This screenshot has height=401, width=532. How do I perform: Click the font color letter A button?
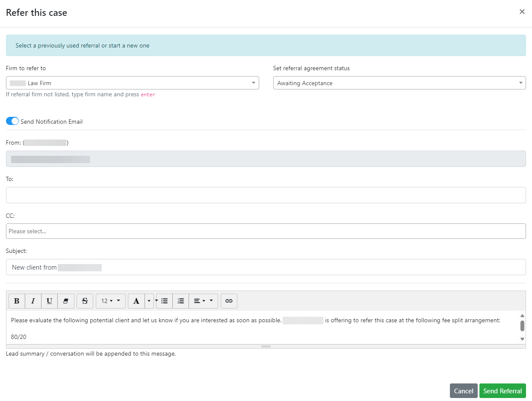(x=136, y=301)
